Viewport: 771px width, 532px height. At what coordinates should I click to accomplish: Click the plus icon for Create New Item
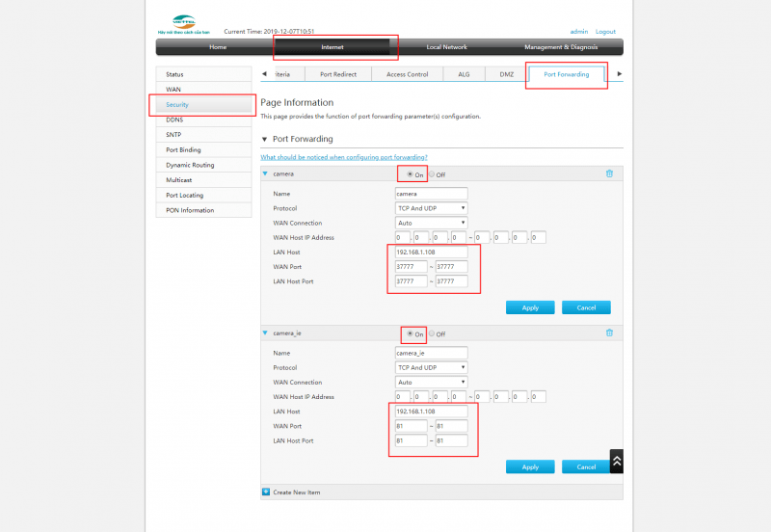[266, 492]
